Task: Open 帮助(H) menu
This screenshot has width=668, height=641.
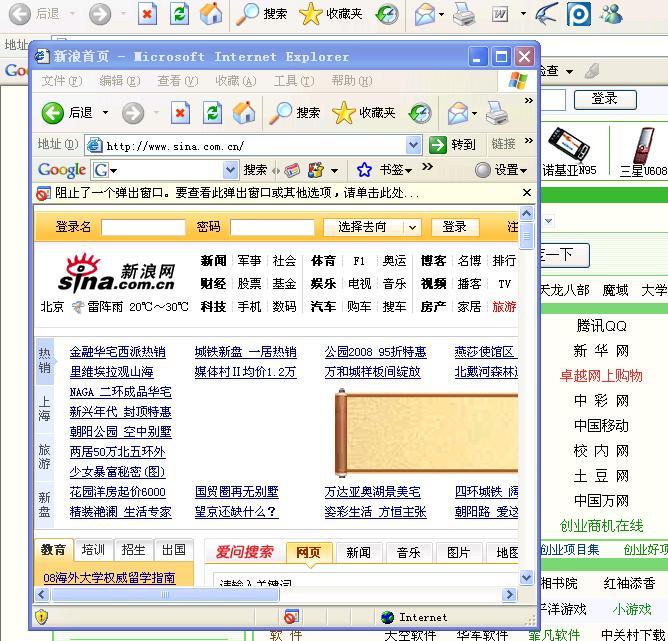Action: (x=351, y=80)
